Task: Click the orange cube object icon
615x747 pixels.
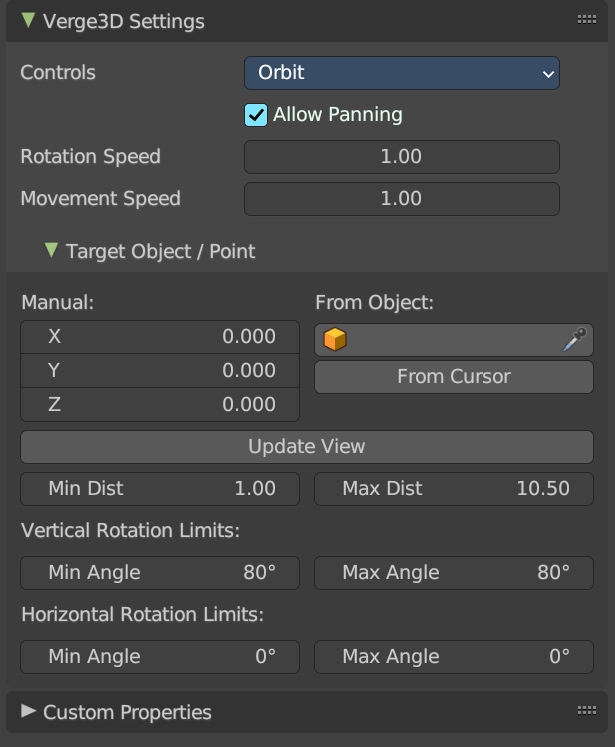Action: (x=335, y=340)
